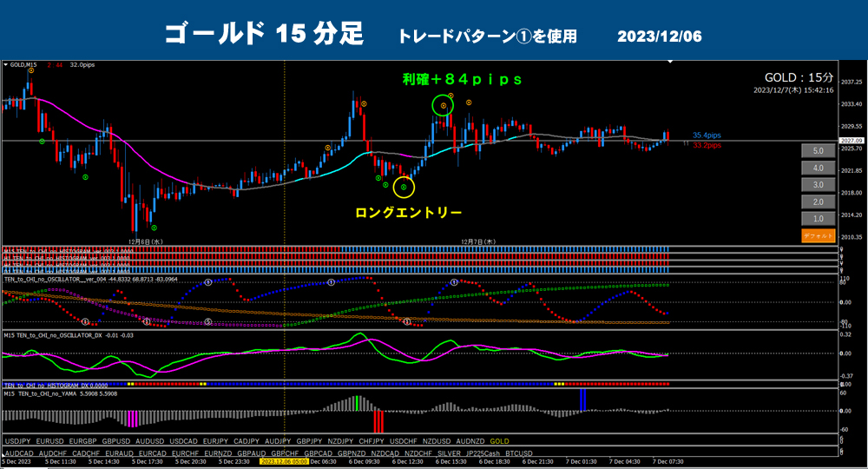Switch chart to GBPNZD symbol
This screenshot has width=868, height=469.
pyautogui.click(x=352, y=453)
